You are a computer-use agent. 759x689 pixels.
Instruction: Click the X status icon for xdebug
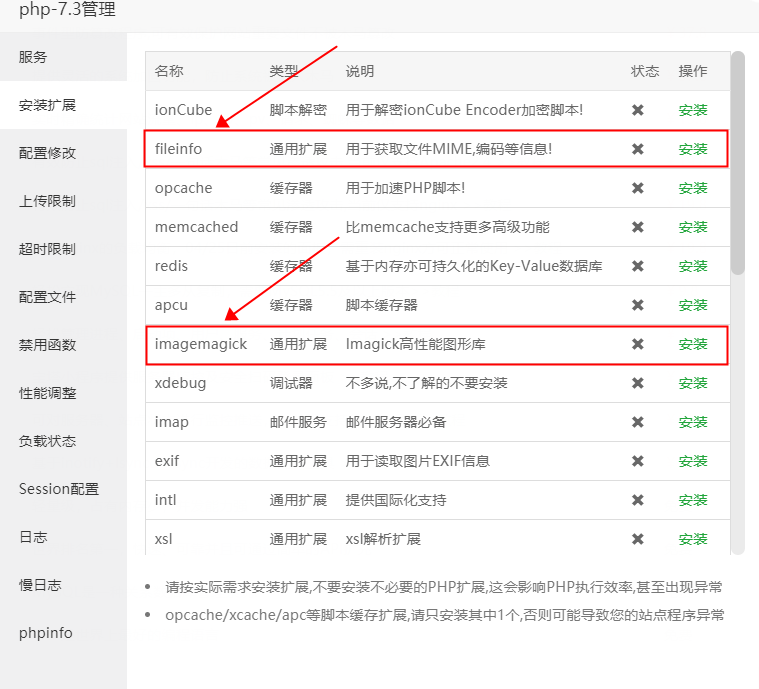point(638,383)
